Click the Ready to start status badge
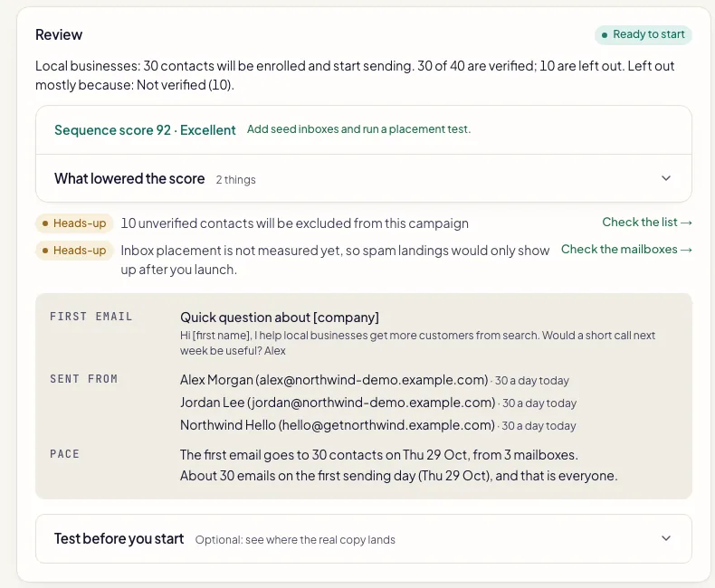The width and height of the screenshot is (715, 588). [643, 34]
